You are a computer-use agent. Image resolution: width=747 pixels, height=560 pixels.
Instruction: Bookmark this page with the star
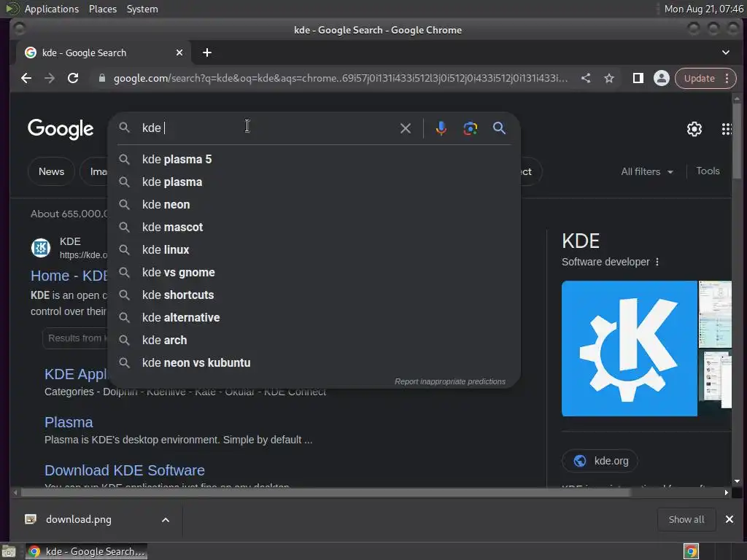(x=609, y=78)
